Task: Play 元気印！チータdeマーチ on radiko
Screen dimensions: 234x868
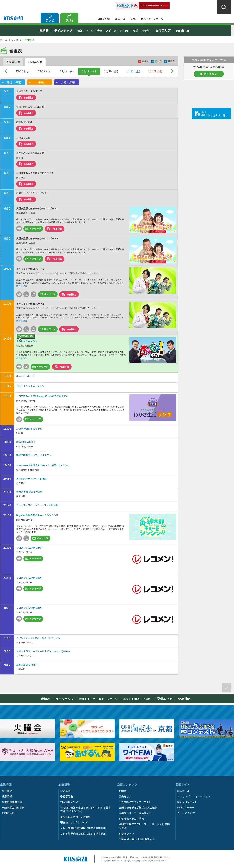Action: tap(26, 98)
